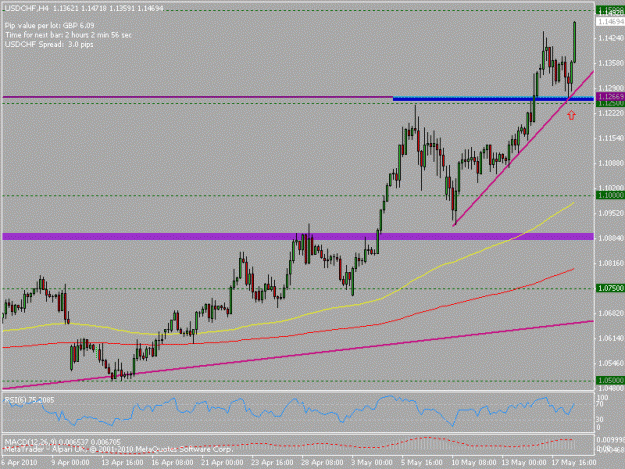Click the 1.11540 price scale value

[610, 138]
